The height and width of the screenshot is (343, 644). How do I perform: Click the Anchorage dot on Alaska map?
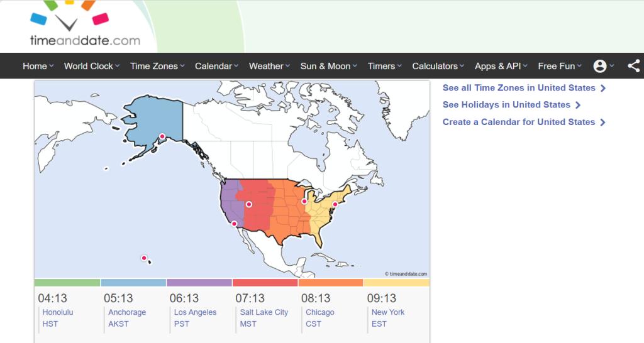(x=162, y=136)
